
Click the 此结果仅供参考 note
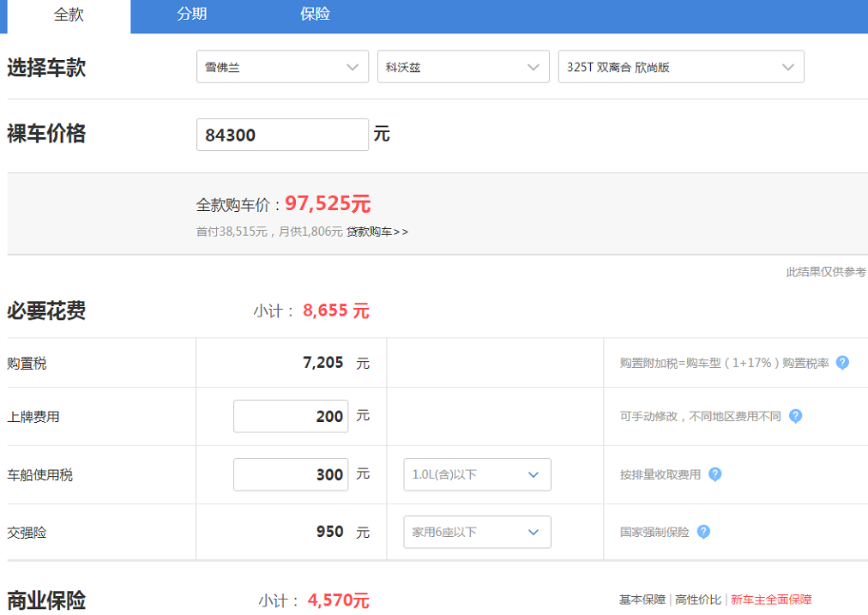(826, 272)
